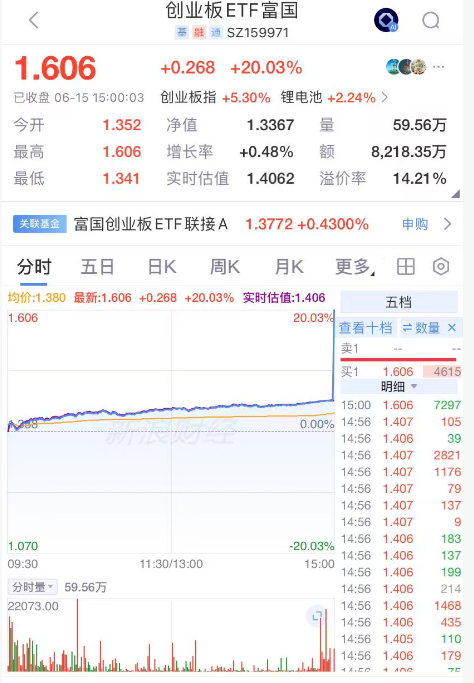
Task: Open the 分时量 indicator dropdown
Action: coord(32,587)
